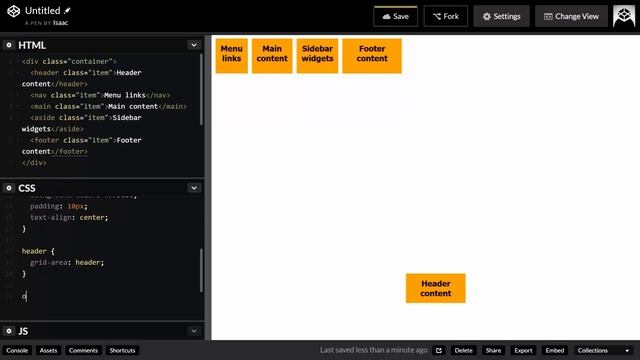Click the Footer content preview box

[x=372, y=56]
